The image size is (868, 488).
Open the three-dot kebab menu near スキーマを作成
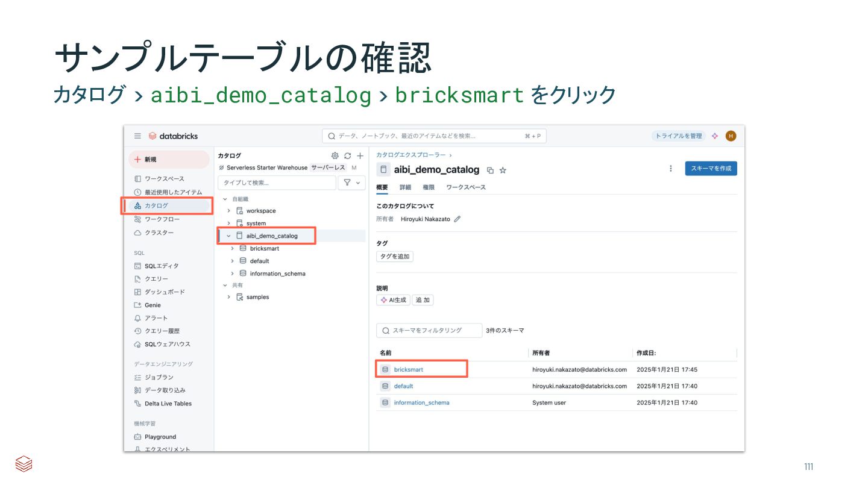pos(671,169)
